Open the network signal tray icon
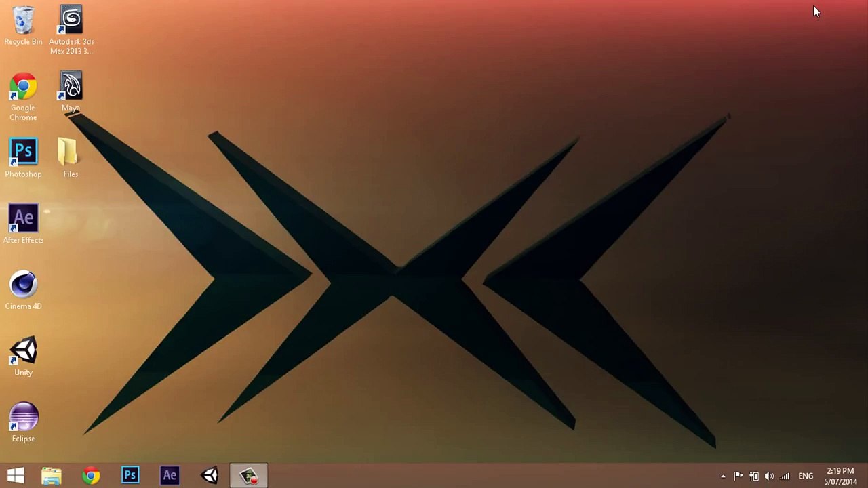 point(785,476)
